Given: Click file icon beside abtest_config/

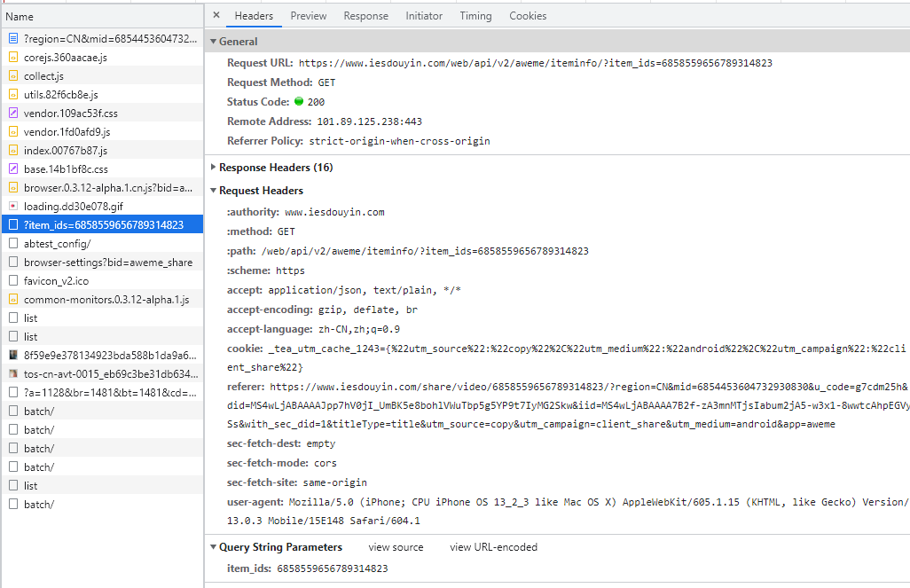Looking at the screenshot, I should 13,243.
